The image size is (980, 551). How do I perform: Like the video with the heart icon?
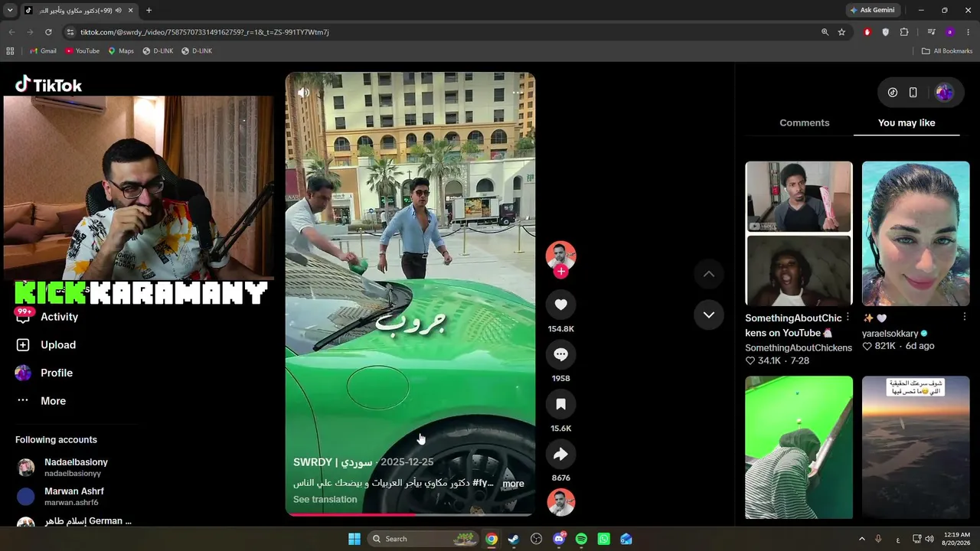560,305
